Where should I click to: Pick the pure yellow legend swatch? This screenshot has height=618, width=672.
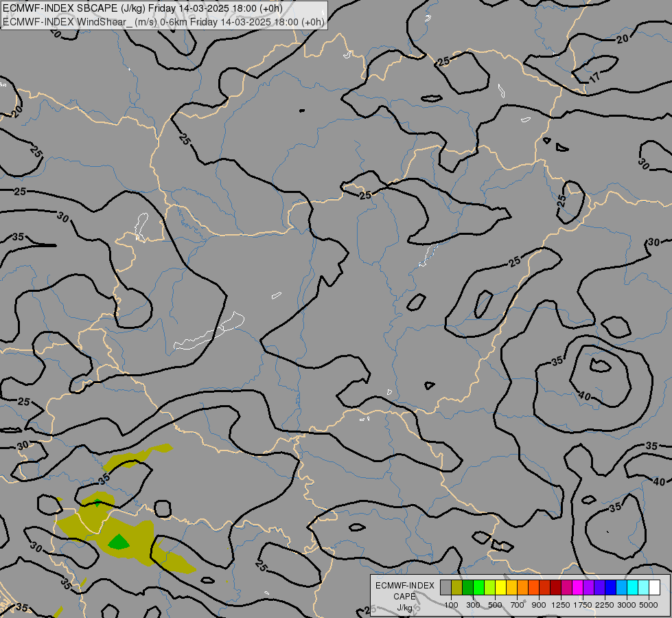point(500,587)
